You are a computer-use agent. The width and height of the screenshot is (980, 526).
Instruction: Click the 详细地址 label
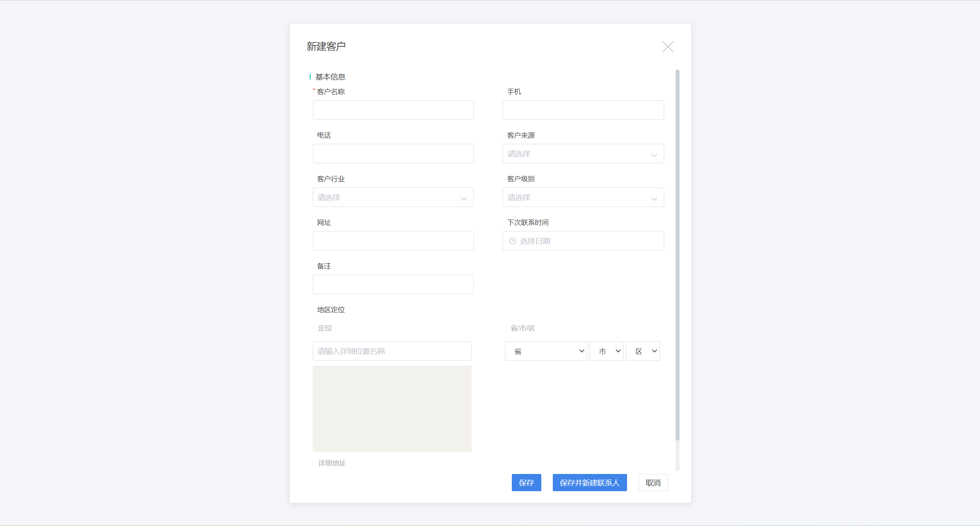click(x=332, y=463)
